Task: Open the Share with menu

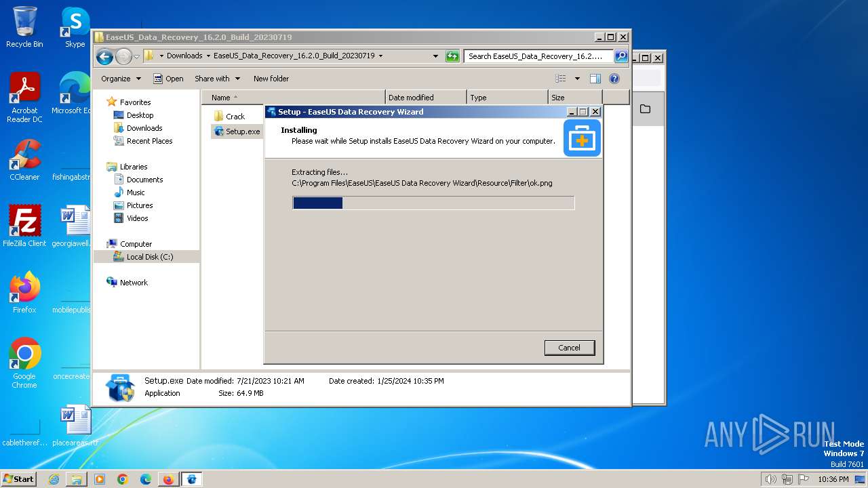Action: click(216, 79)
